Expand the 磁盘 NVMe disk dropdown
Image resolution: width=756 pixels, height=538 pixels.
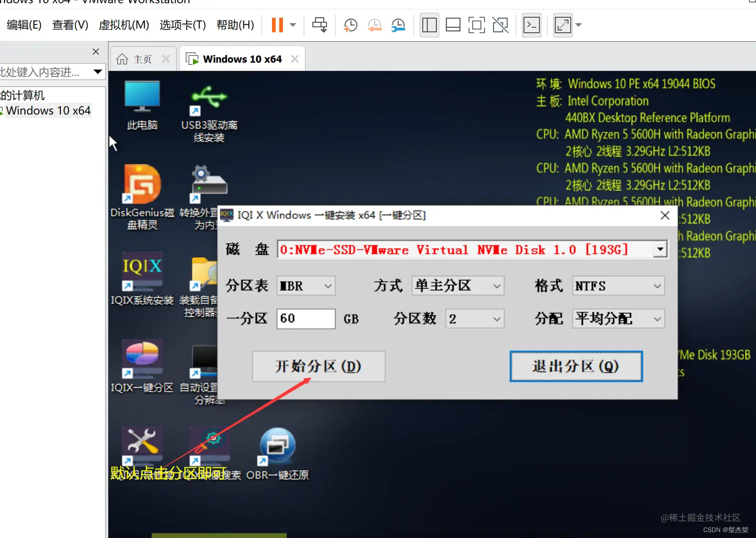[x=660, y=249]
